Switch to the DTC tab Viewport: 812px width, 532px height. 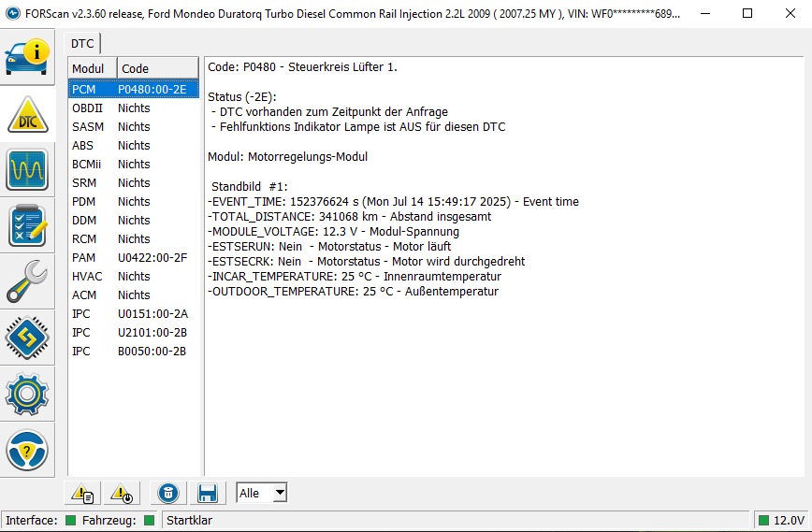click(x=82, y=43)
